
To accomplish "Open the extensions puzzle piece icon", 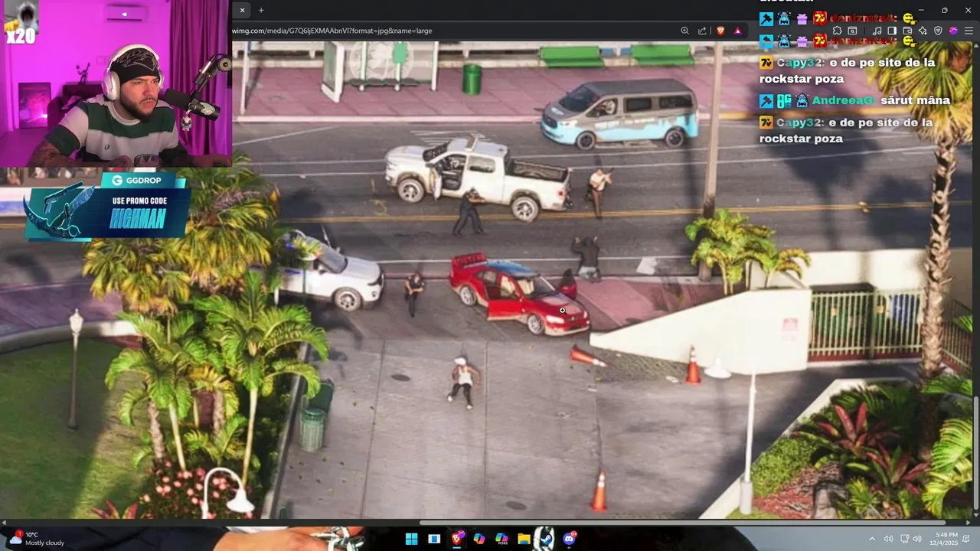I will point(838,31).
